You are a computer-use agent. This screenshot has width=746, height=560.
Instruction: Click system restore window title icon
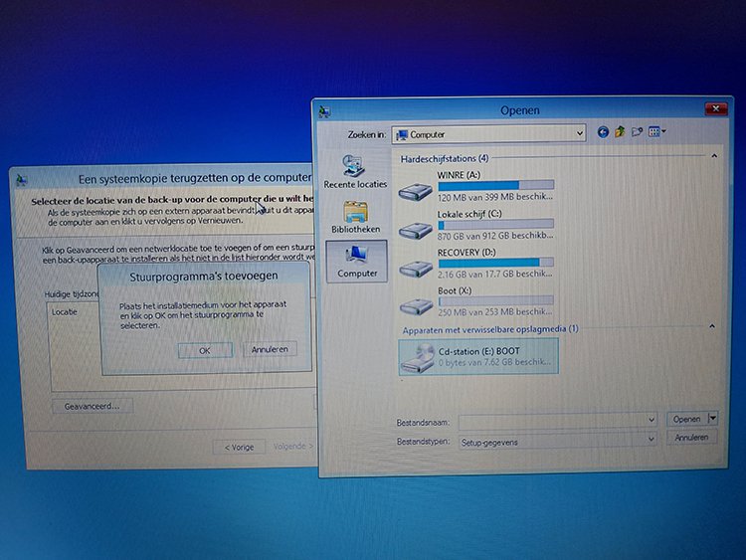pos(22,180)
